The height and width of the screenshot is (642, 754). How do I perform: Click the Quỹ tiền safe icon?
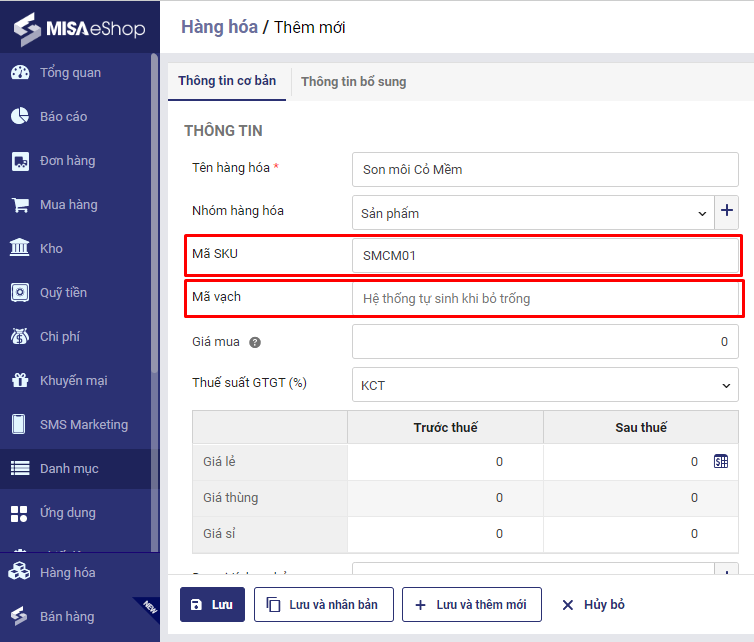click(20, 292)
